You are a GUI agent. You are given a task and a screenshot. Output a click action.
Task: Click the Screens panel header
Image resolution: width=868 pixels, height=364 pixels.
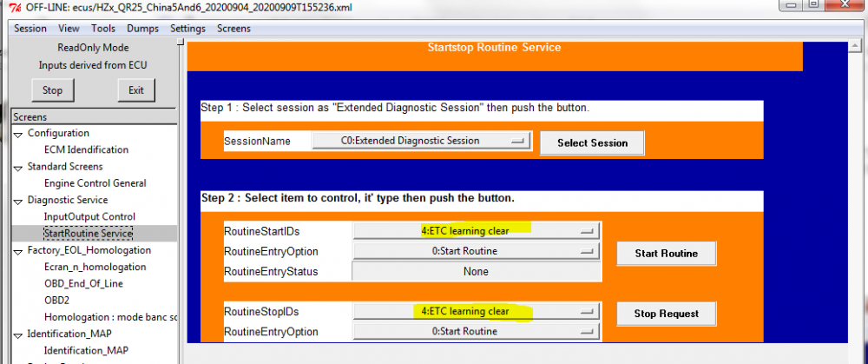(94, 117)
